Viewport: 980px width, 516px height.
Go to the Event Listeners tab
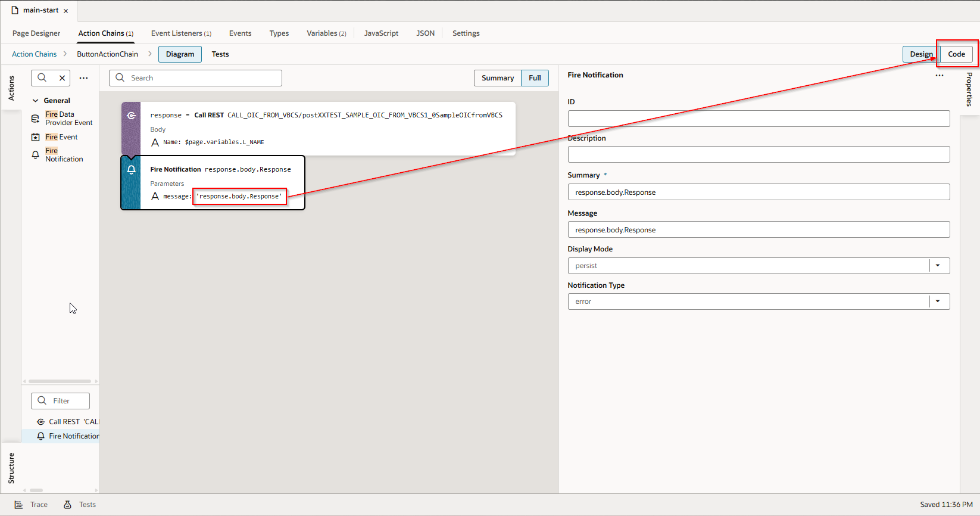[x=181, y=33]
